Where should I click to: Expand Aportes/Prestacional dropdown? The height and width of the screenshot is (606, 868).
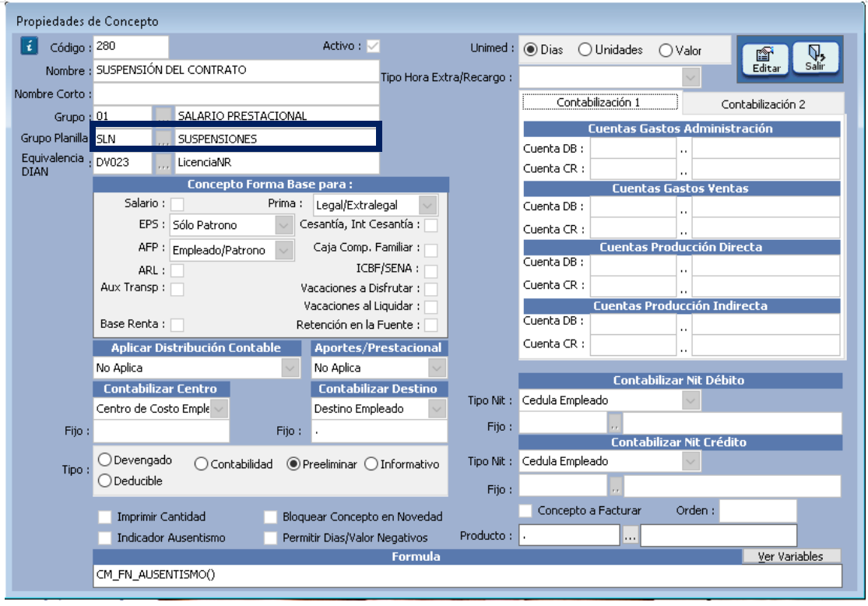point(437,368)
